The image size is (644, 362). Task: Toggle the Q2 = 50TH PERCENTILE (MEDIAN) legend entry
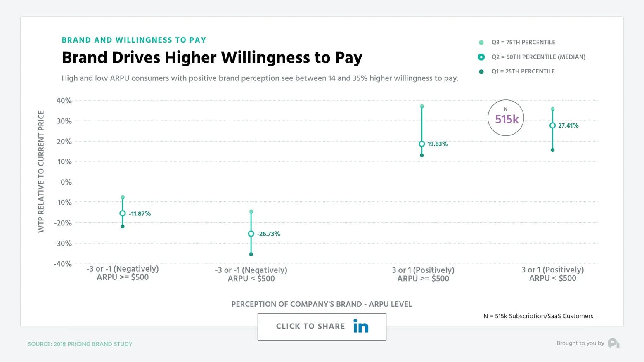click(538, 57)
